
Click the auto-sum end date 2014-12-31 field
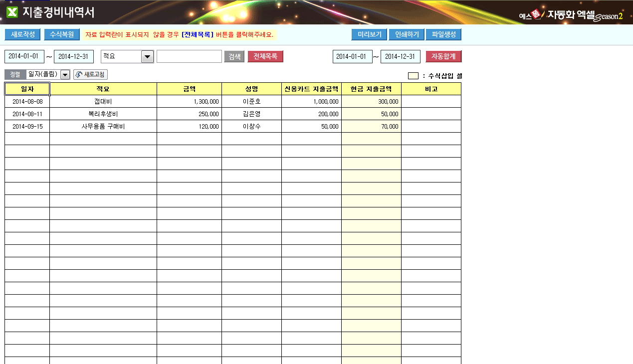coord(401,56)
